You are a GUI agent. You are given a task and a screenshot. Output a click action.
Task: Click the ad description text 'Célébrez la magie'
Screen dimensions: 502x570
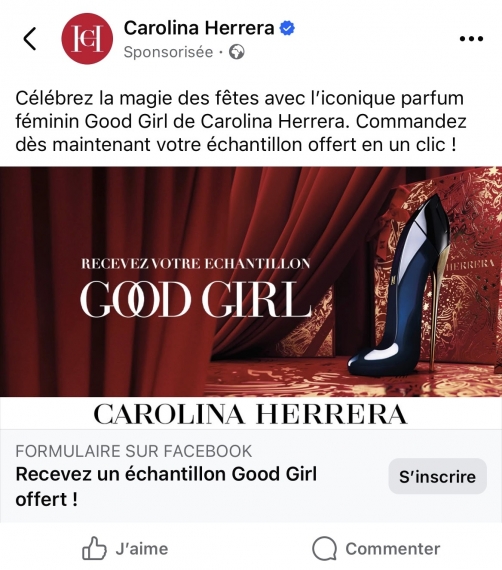241,121
